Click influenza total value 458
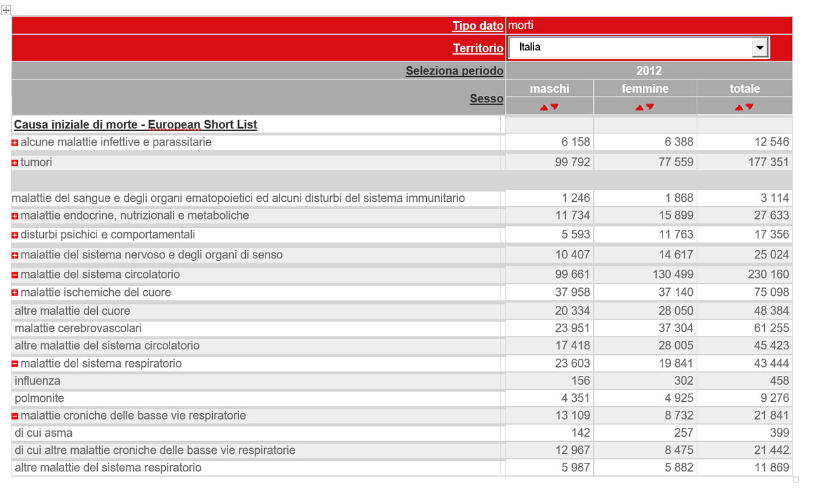This screenshot has height=504, width=813. (779, 381)
